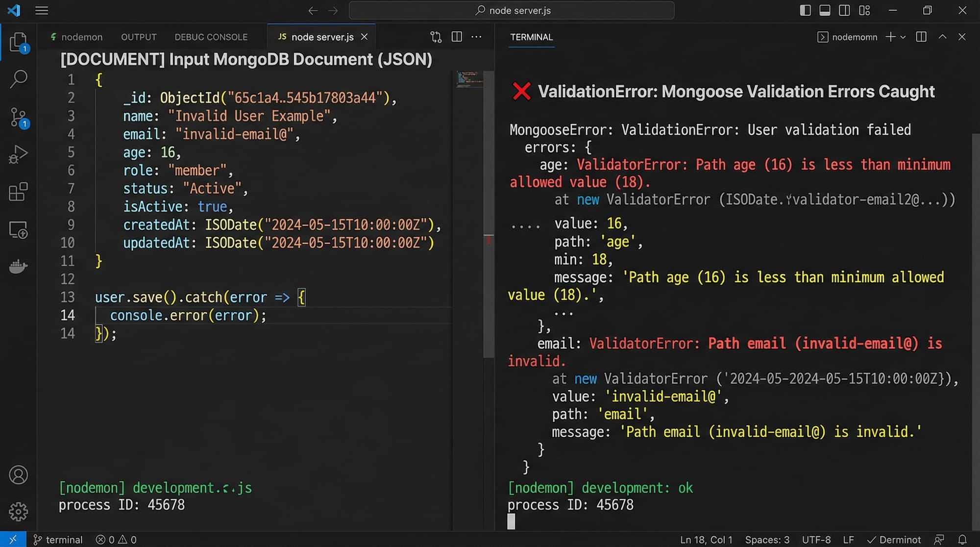This screenshot has height=547, width=980.
Task: Open the Remote Explorer icon
Action: point(18,230)
